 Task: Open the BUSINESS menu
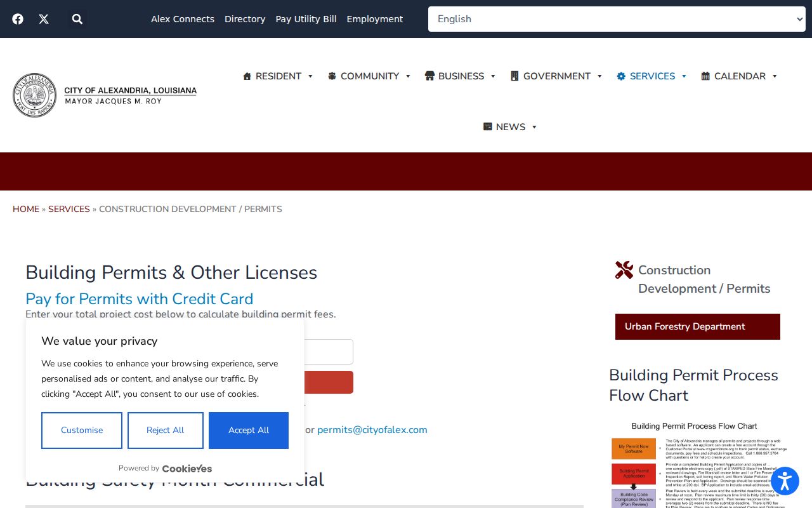[x=461, y=76]
